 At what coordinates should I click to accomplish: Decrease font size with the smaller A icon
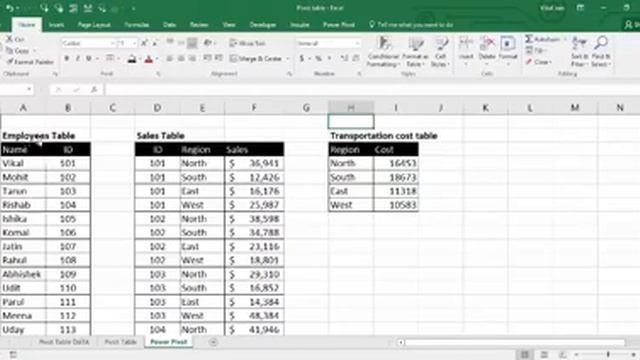point(155,43)
